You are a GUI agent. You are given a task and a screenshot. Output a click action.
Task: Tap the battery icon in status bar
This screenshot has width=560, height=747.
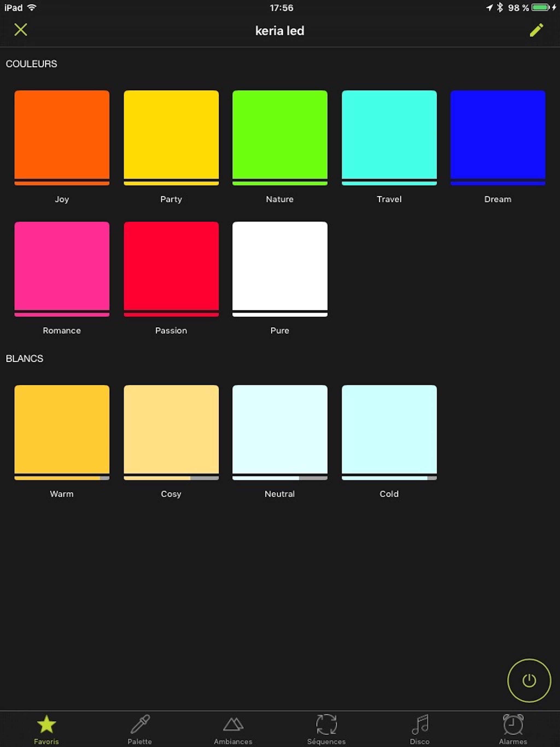pyautogui.click(x=540, y=7)
